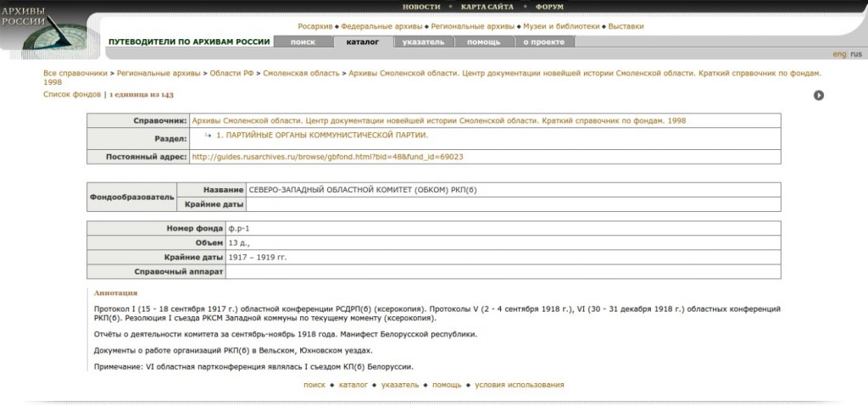Image resolution: width=868 pixels, height=406 pixels.
Task: Open the Росархив link
Action: tap(314, 26)
